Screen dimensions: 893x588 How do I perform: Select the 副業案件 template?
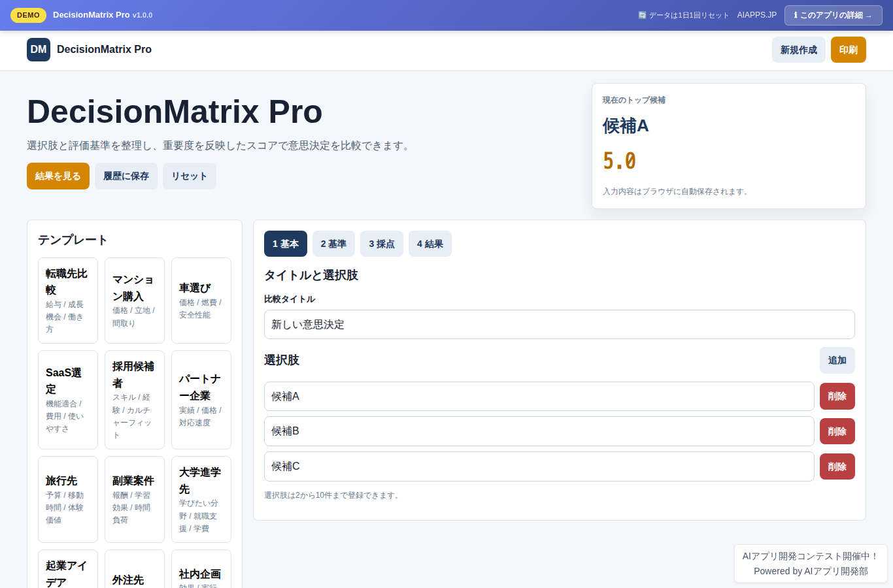tap(135, 500)
